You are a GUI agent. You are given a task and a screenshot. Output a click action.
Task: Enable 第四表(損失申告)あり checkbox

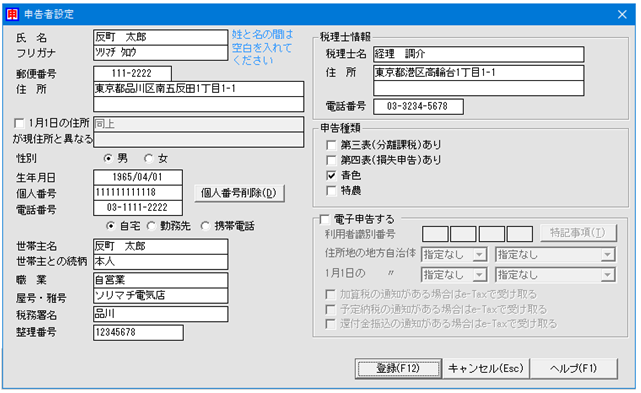click(331, 160)
